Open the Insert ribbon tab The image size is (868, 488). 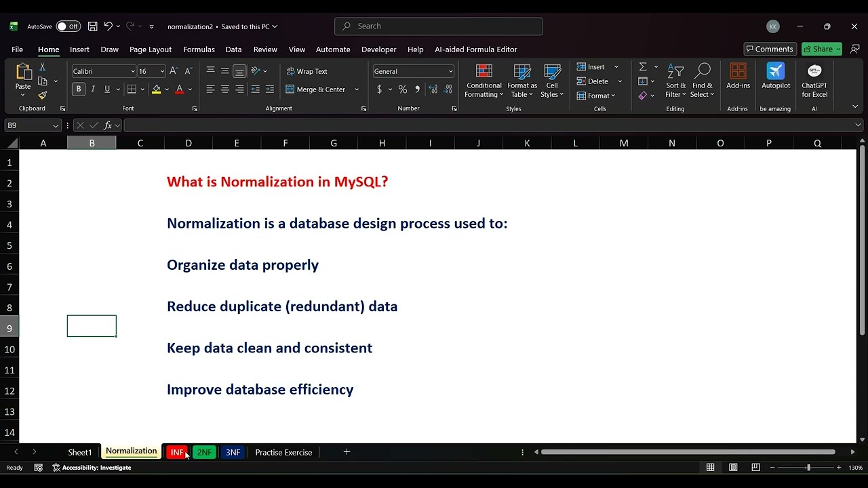click(79, 49)
